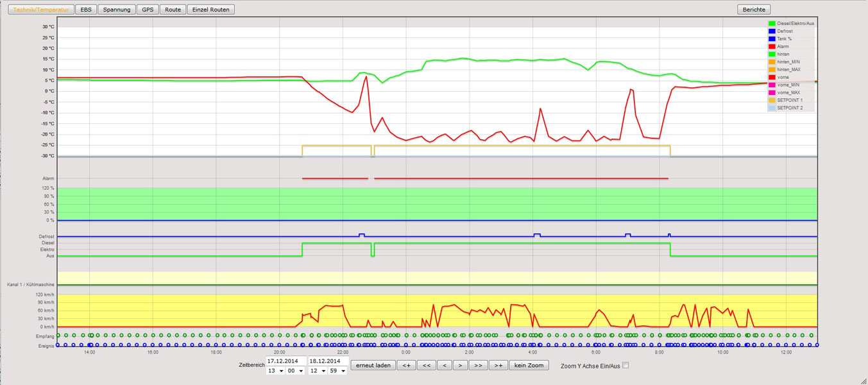
Task: Click the '>+' extend-right navigation button
Action: (497, 365)
